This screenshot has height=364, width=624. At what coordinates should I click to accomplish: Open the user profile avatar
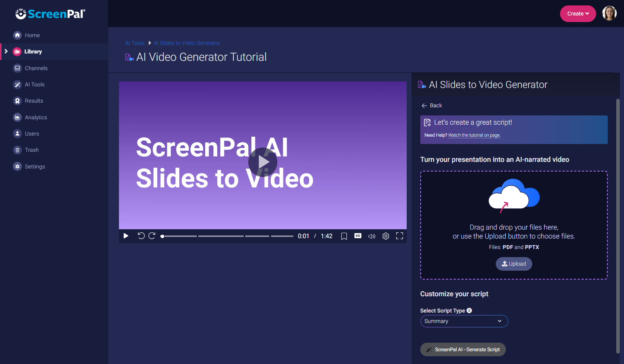click(609, 14)
